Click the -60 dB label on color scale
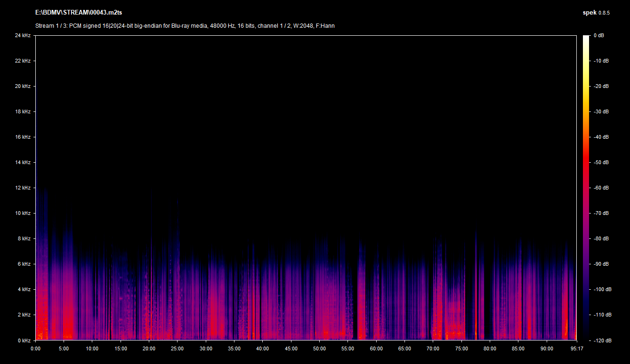This screenshot has height=364, width=630. click(601, 188)
